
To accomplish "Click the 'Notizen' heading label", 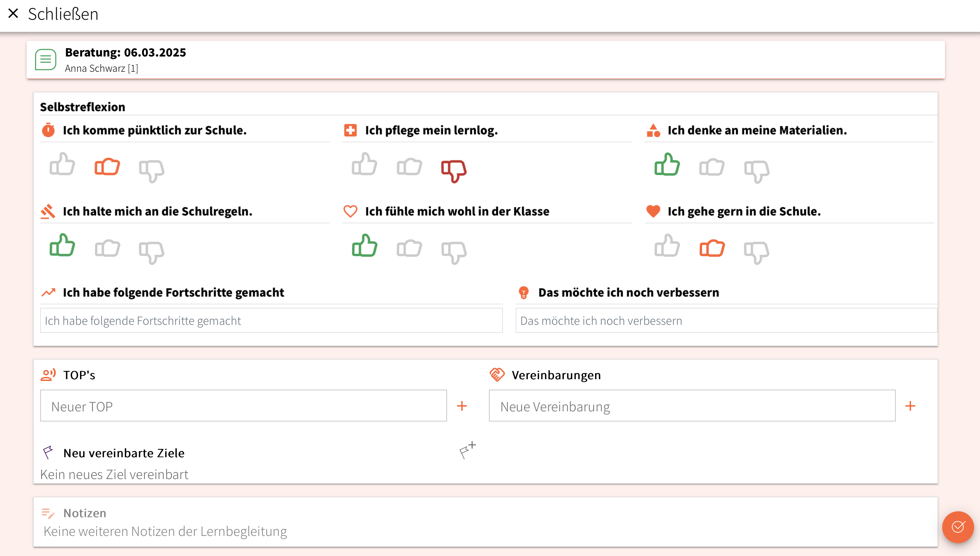I will pos(85,513).
